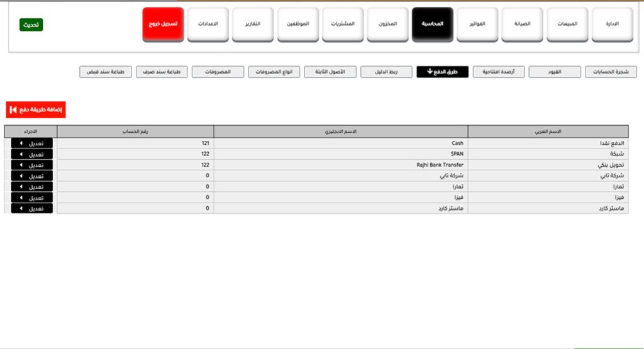Select the أرصدة افتتاحية sub-menu item
This screenshot has width=644, height=349.
coord(498,72)
